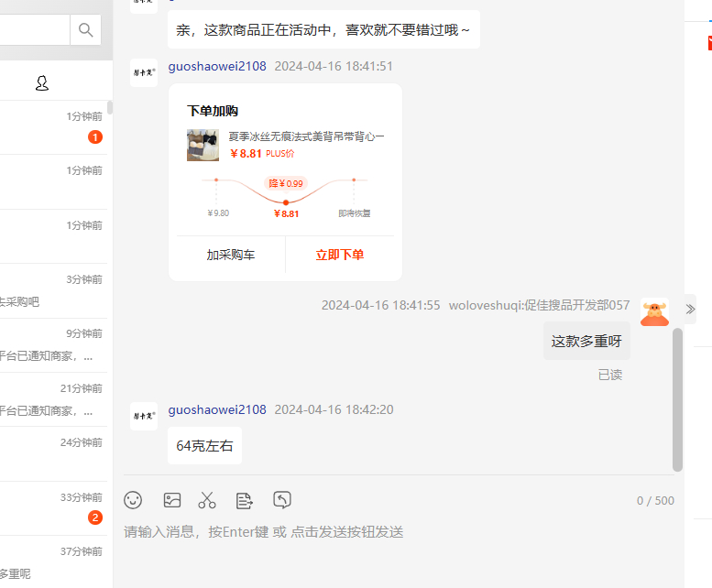Click the orange mascot user avatar
Image resolution: width=712 pixels, height=588 pixels.
pyautogui.click(x=654, y=312)
